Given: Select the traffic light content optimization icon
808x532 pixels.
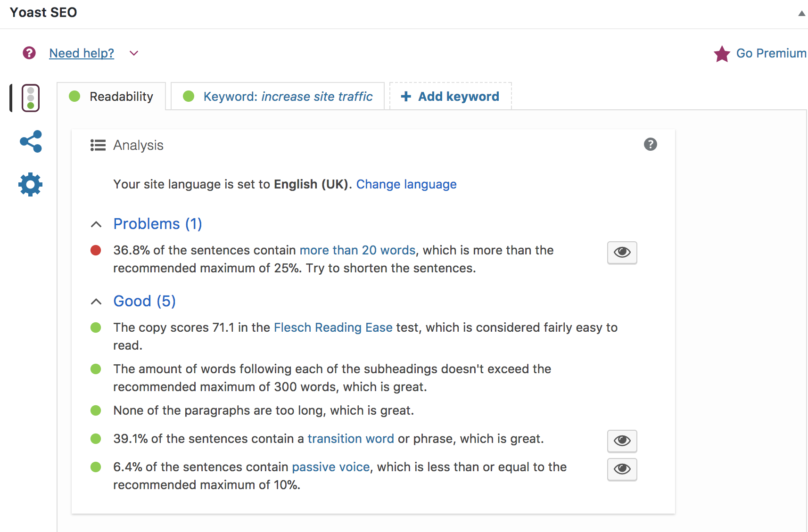Looking at the screenshot, I should click(31, 98).
